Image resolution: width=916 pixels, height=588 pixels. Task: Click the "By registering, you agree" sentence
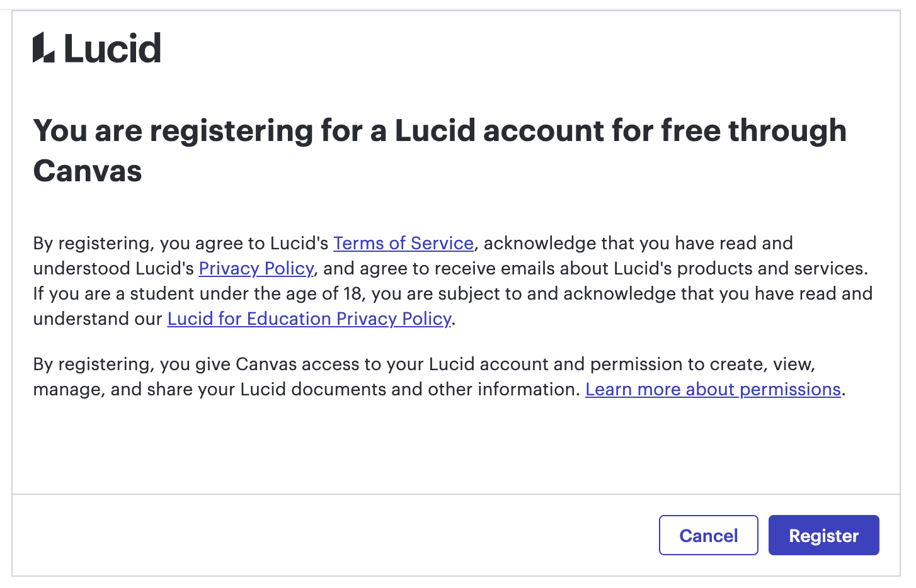[x=181, y=244]
